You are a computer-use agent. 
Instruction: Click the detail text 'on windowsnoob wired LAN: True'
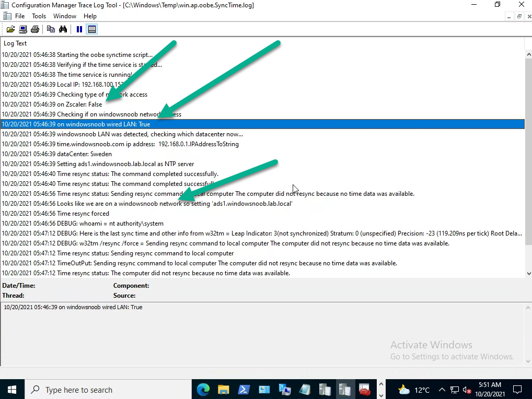[100, 307]
